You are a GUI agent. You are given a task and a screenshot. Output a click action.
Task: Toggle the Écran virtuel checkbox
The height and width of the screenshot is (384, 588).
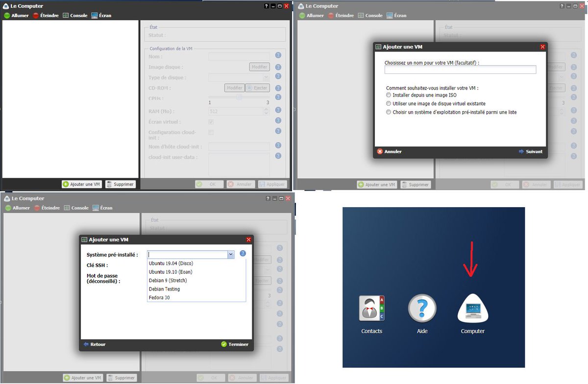click(211, 121)
